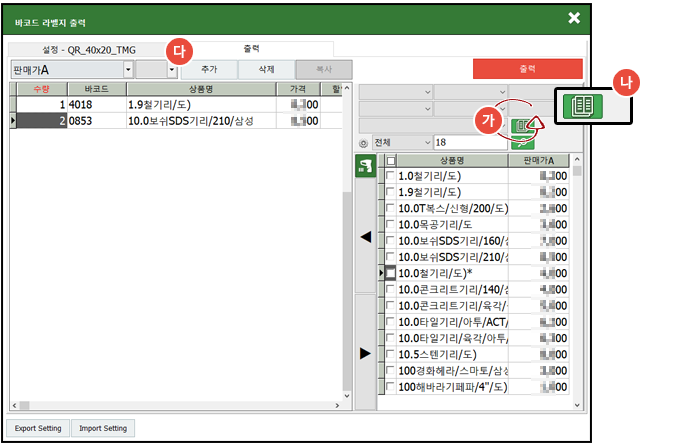Select 1.9철기리/도) product name in left table

[201, 104]
